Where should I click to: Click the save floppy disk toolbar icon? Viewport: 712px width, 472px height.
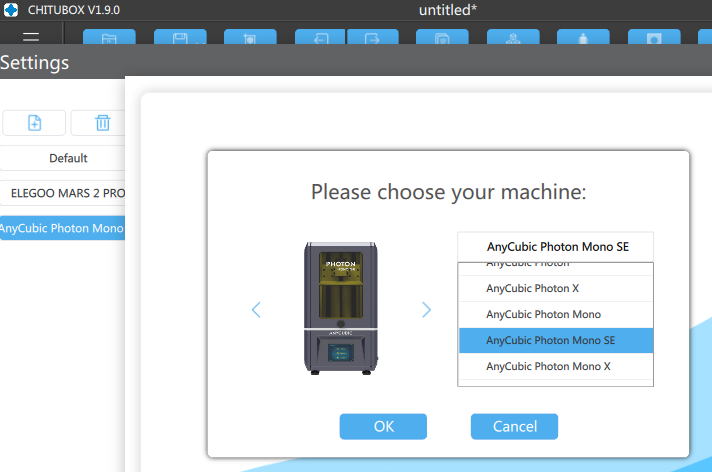[180, 37]
